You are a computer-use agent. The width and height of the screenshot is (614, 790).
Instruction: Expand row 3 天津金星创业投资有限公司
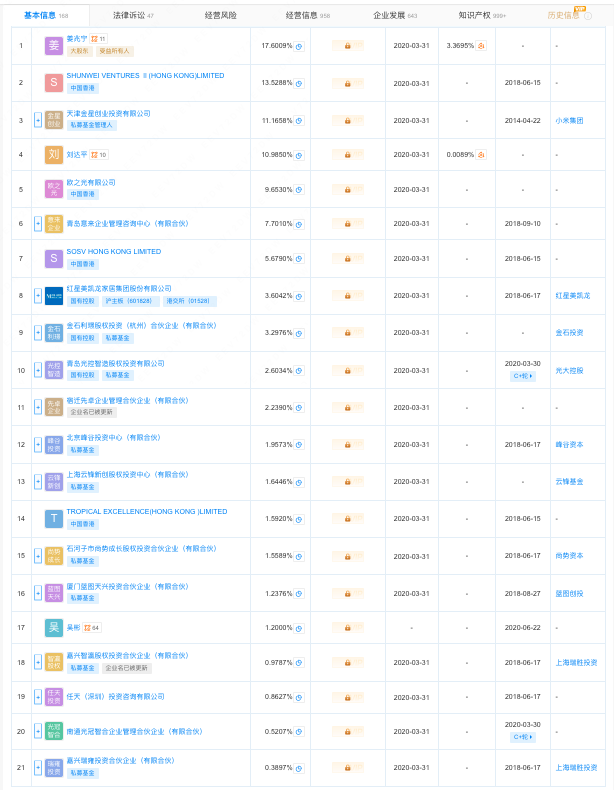pyautogui.click(x=38, y=120)
